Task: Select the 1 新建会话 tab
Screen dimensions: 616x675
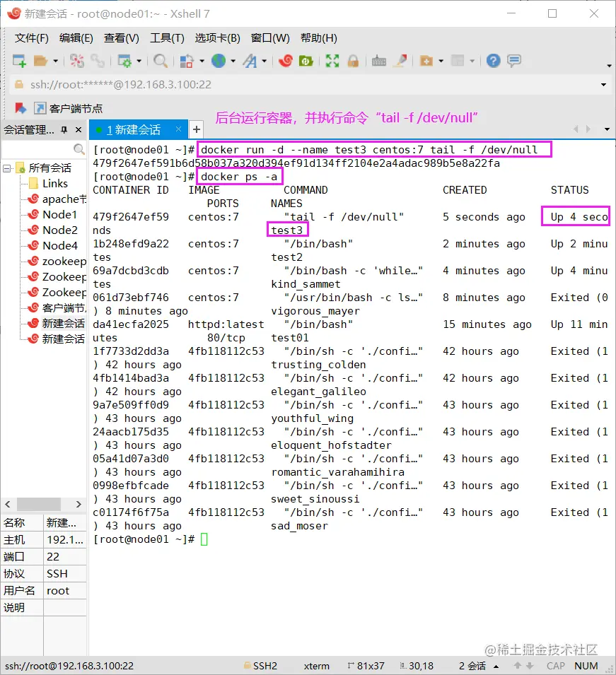Action: tap(134, 129)
